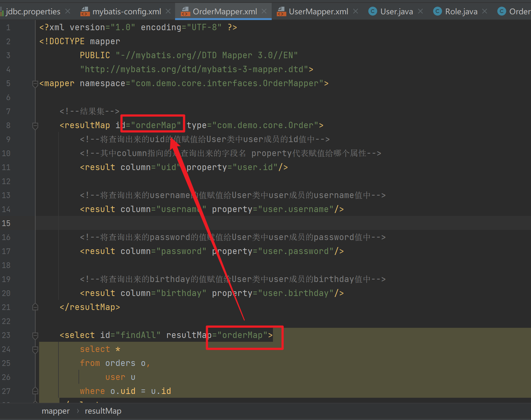Close the mybatis-config.xml tab
This screenshot has height=420, width=531.
[x=168, y=11]
